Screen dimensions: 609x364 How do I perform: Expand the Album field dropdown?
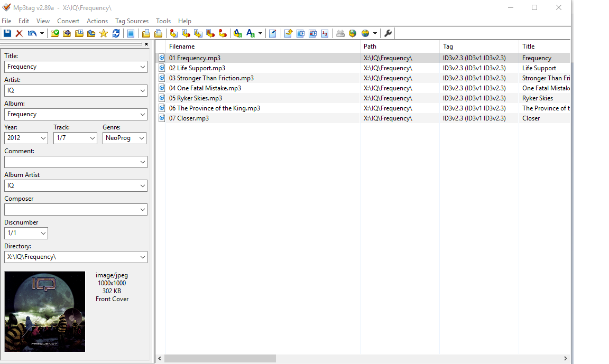click(x=143, y=115)
